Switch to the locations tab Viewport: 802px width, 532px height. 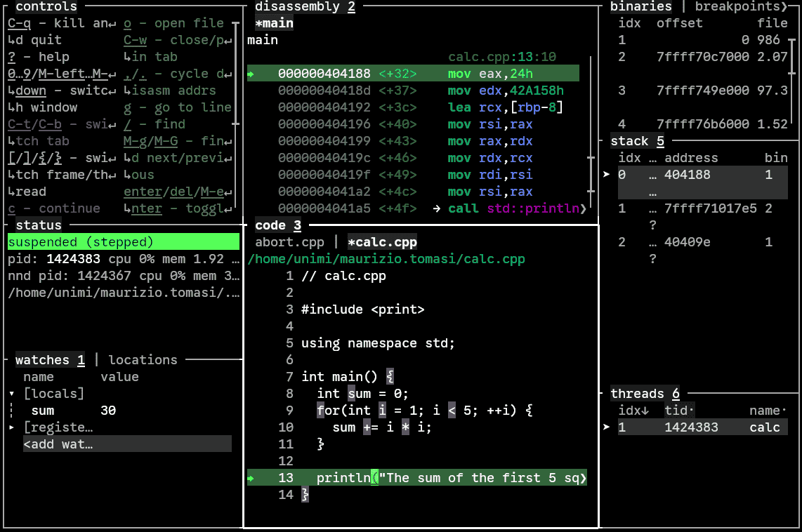[x=143, y=360]
